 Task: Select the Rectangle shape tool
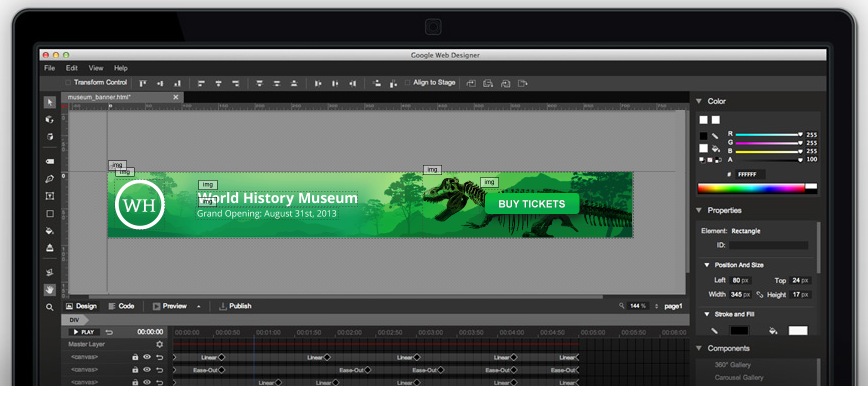coord(50,214)
